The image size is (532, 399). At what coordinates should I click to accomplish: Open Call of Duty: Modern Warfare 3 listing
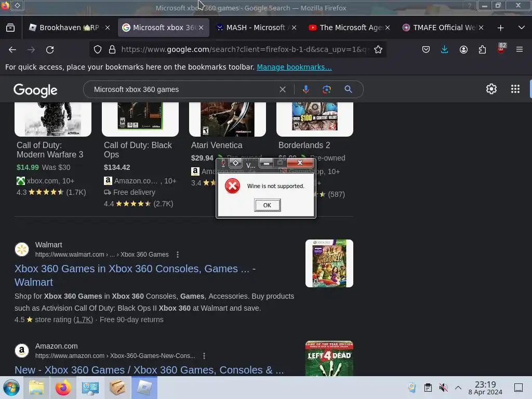pyautogui.click(x=50, y=150)
